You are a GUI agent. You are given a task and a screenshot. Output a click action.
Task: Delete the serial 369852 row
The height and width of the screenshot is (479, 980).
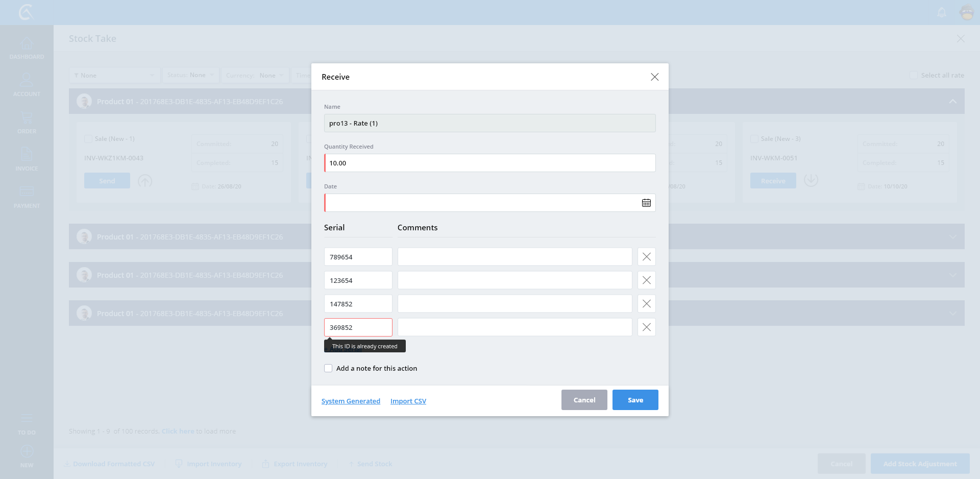click(x=646, y=327)
